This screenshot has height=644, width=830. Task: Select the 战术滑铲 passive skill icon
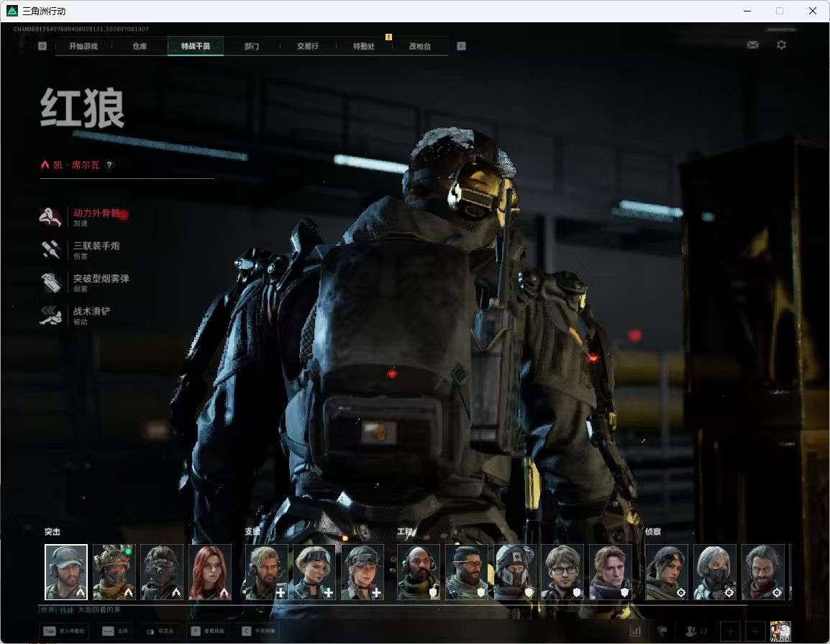click(50, 316)
